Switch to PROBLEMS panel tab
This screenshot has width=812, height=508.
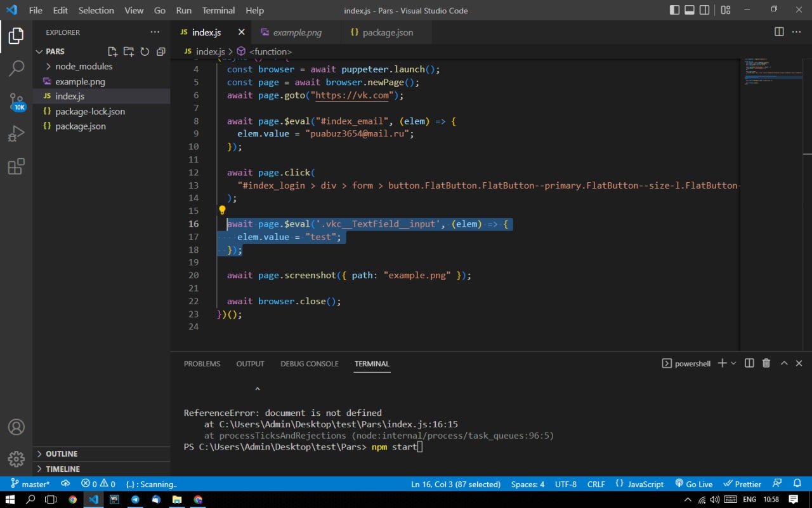202,364
